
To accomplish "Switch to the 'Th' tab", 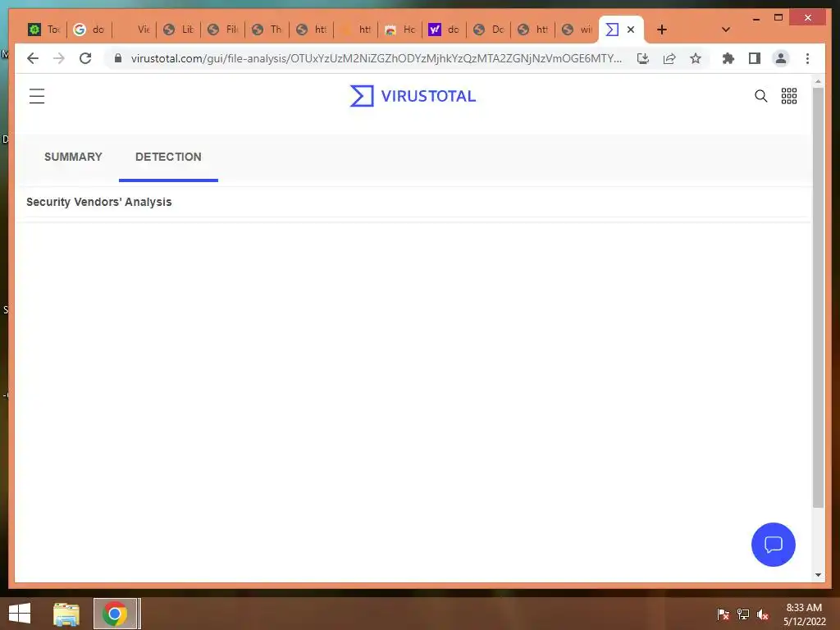I will click(x=267, y=30).
